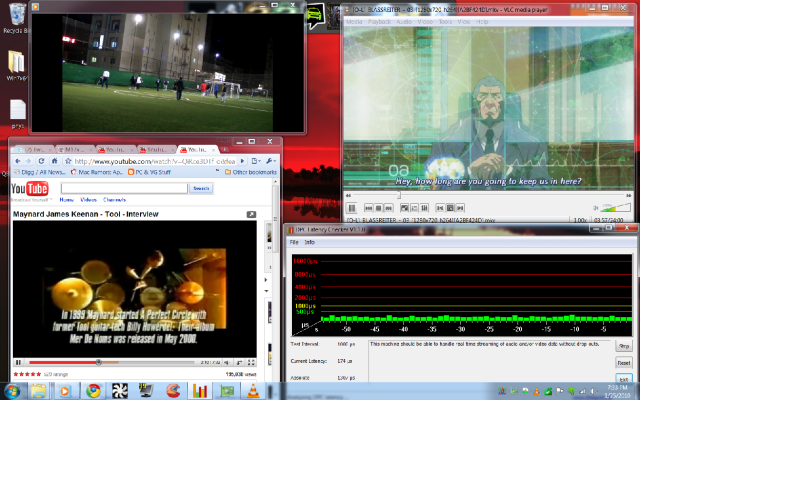
Task: Expand the Other bookmarks folder
Action: point(251,172)
